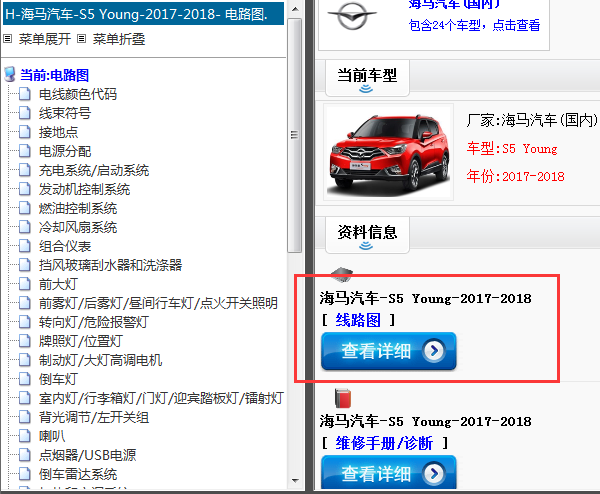Click the 倒车雷达系统 text
Viewport: 600px width, 494px height.
[78, 474]
